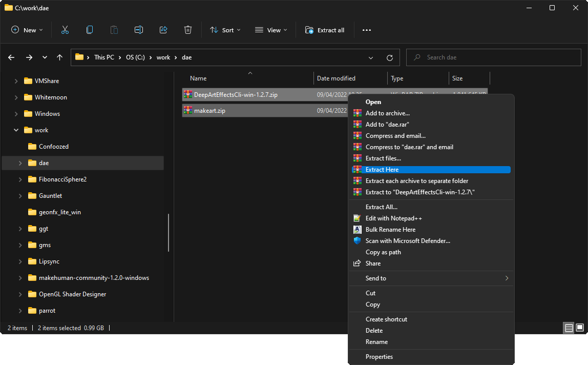This screenshot has height=365, width=588.
Task: Click the Paste clipboard toolbar icon
Action: pos(114,30)
